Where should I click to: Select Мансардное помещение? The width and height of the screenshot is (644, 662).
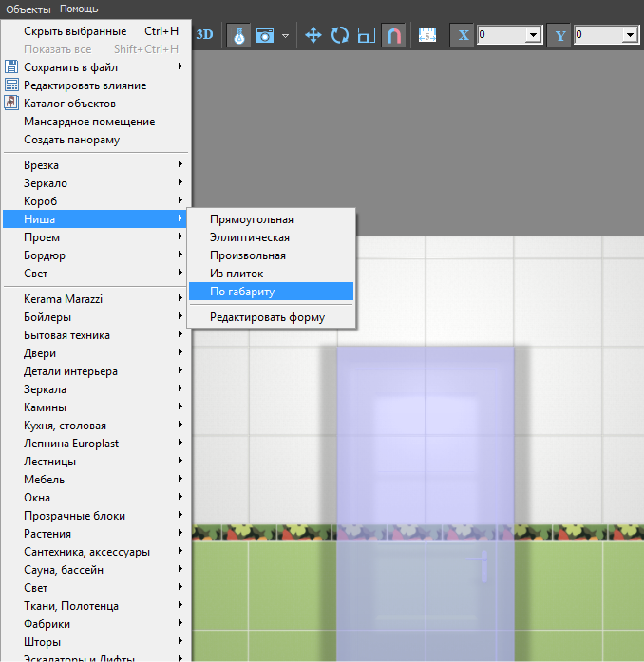tap(97, 122)
